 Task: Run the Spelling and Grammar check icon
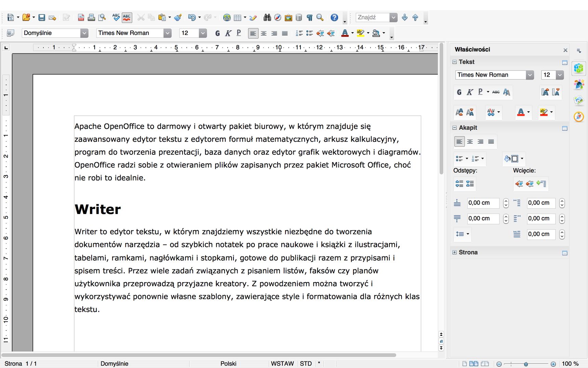pyautogui.click(x=116, y=17)
